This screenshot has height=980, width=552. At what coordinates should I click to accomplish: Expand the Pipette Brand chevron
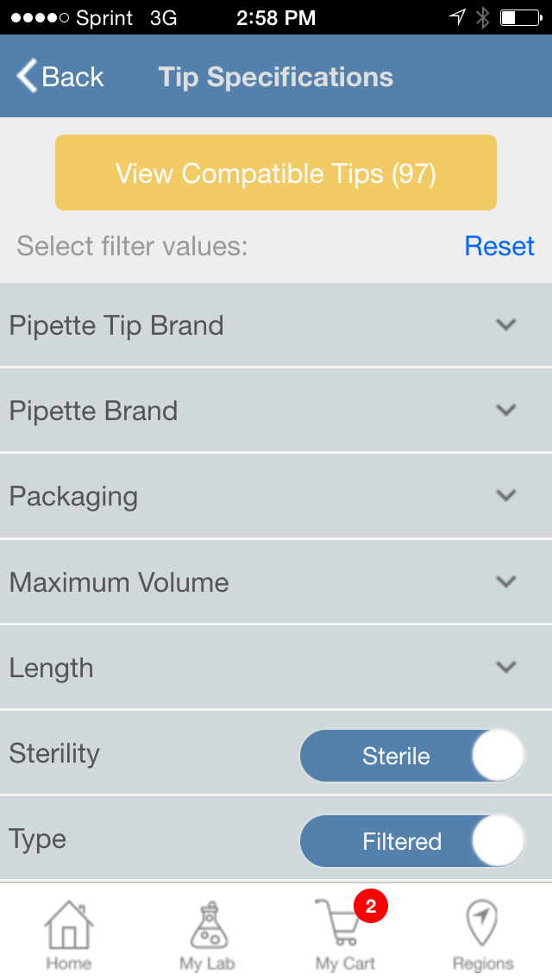click(x=505, y=410)
